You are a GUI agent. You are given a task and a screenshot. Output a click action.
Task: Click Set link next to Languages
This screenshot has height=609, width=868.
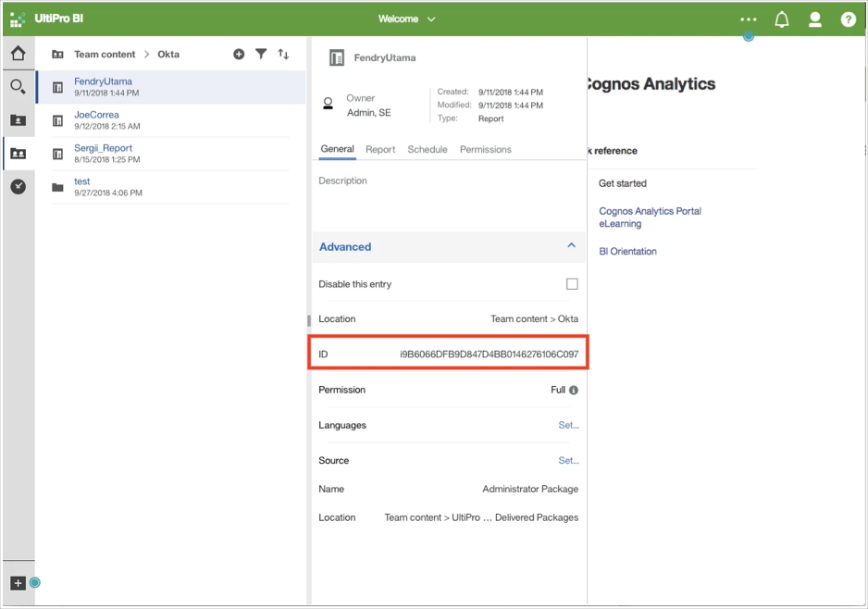tap(568, 426)
